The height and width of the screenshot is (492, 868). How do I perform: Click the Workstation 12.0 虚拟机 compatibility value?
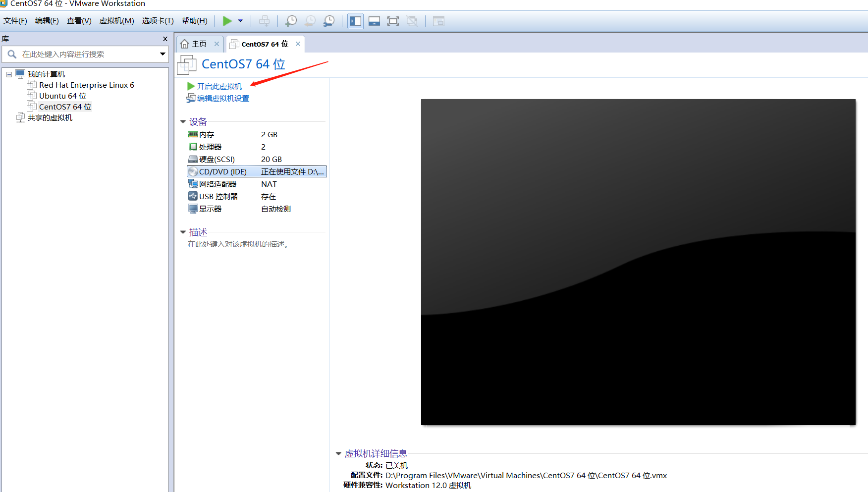[x=428, y=486]
